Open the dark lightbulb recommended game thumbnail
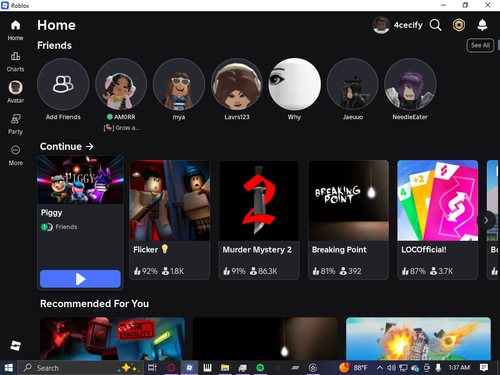 pyautogui.click(x=265, y=339)
